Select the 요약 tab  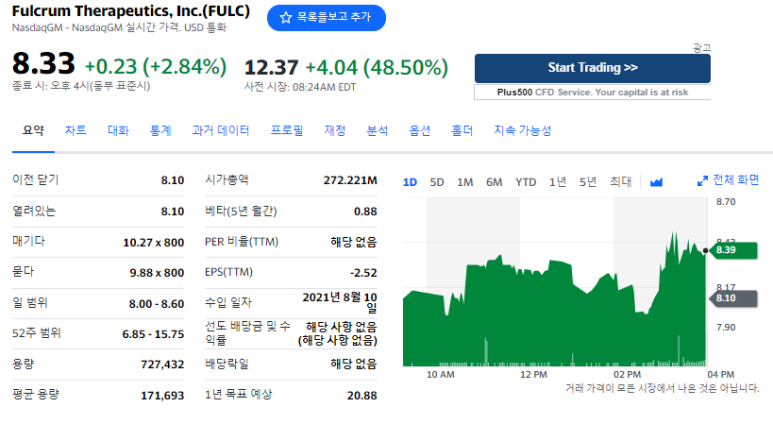pyautogui.click(x=34, y=130)
